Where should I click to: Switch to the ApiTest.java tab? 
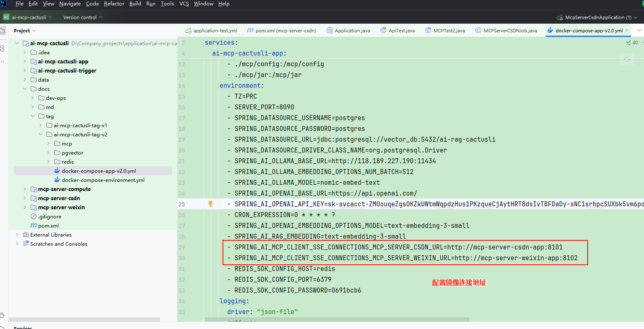point(397,30)
